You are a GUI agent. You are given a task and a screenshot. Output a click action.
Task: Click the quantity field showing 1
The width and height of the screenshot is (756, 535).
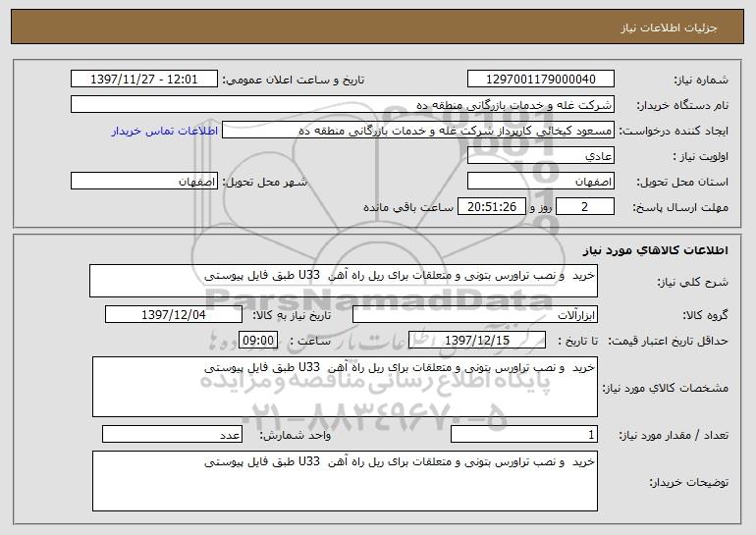(x=524, y=434)
